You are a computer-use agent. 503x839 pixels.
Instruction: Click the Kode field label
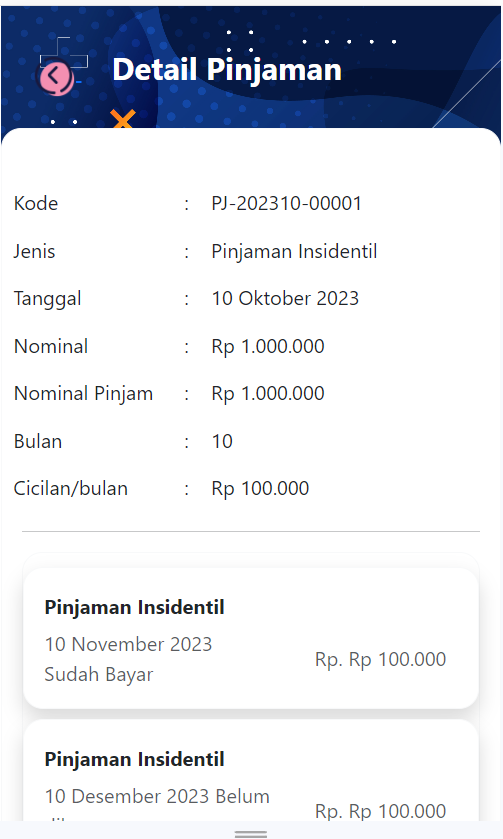point(36,203)
